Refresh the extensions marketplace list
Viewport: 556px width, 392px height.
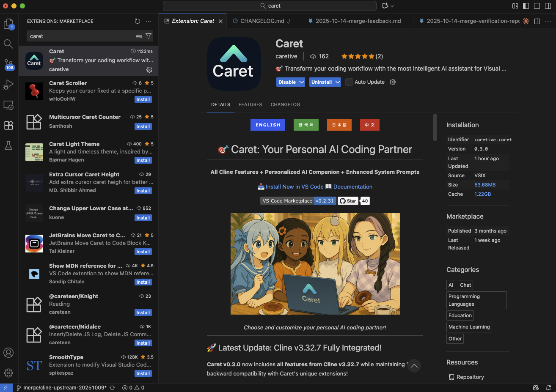click(x=137, y=21)
